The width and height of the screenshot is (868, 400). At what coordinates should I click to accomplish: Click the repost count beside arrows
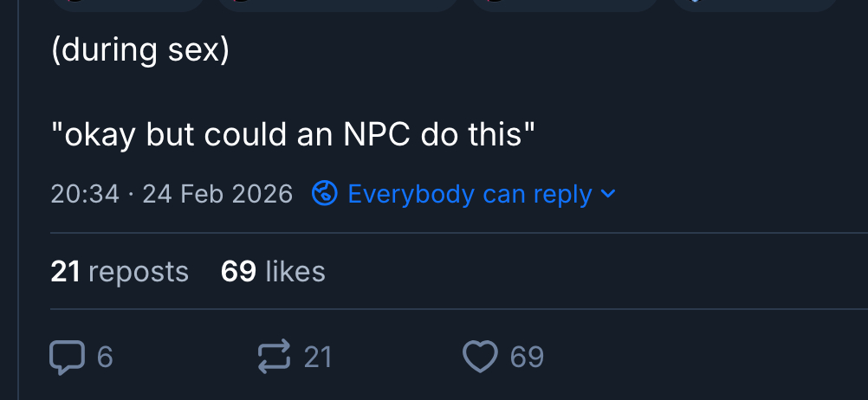pos(318,357)
